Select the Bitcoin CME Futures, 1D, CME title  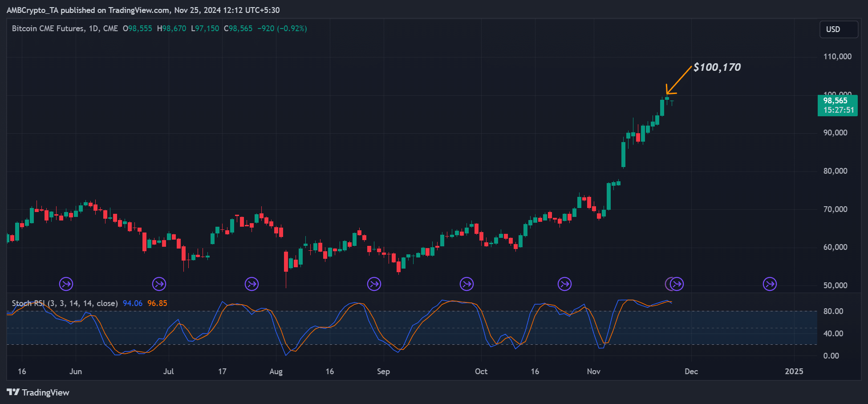pyautogui.click(x=65, y=29)
